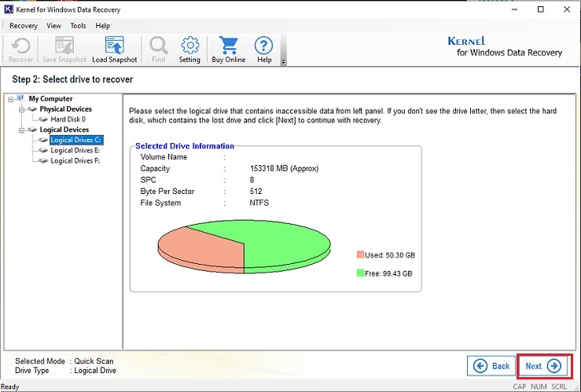Click the Ready status bar text
Screen dimensions: 581x392
pyautogui.click(x=10, y=387)
